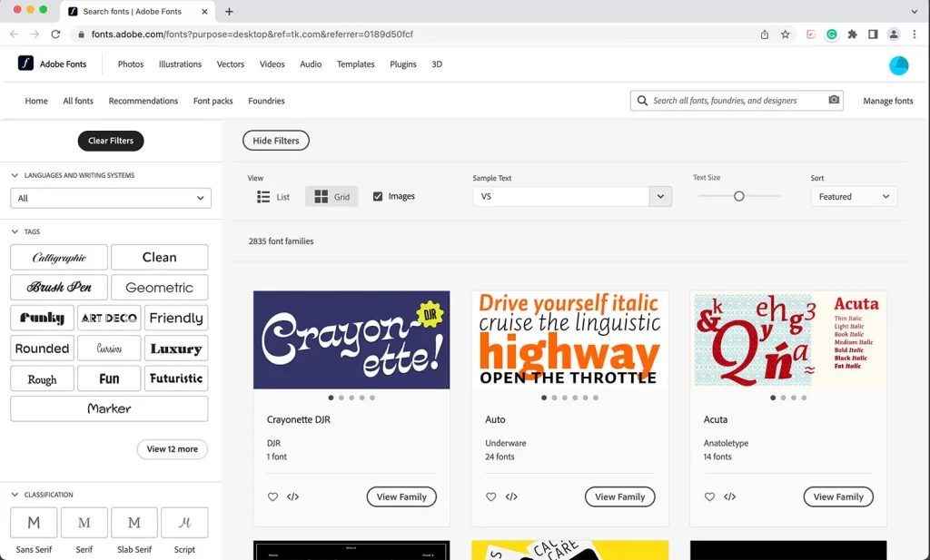The width and height of the screenshot is (930, 560).
Task: Show second image of Crayonette DJR carousel
Action: (341, 398)
